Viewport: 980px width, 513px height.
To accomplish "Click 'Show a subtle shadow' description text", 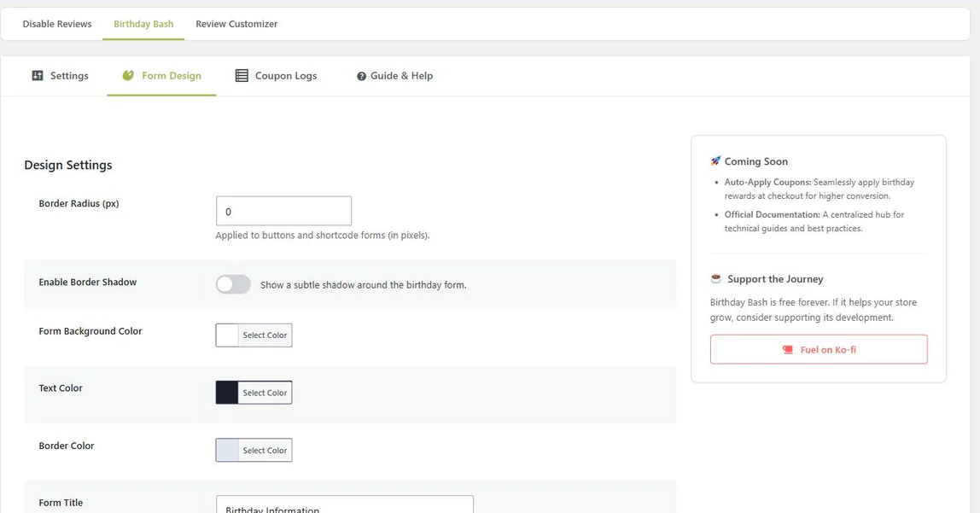I will tap(363, 285).
